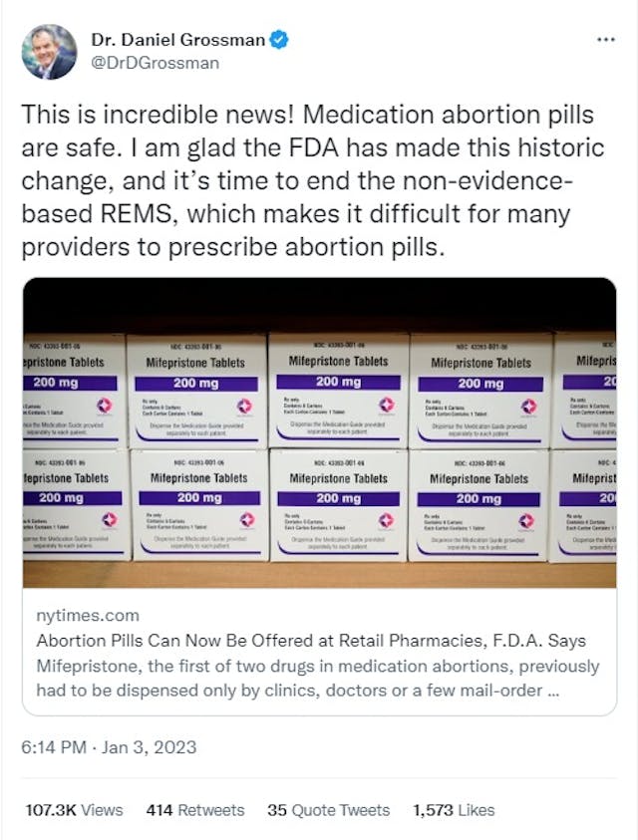The width and height of the screenshot is (638, 840).
Task: View the 107.3K Views count
Action: coord(76,810)
